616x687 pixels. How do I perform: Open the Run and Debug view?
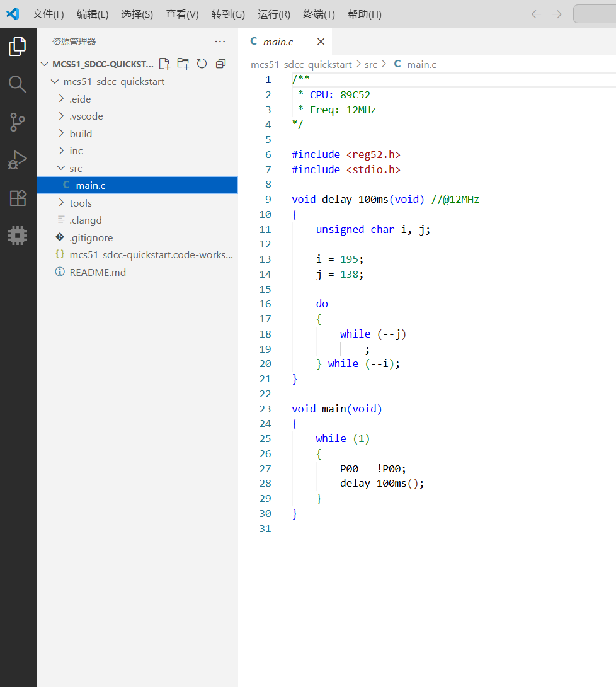(18, 160)
